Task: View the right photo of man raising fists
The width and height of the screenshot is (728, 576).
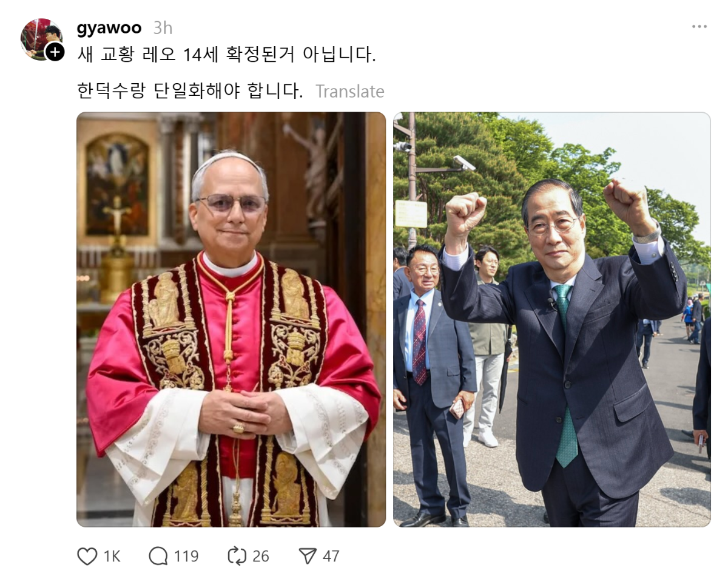Action: pos(551,319)
